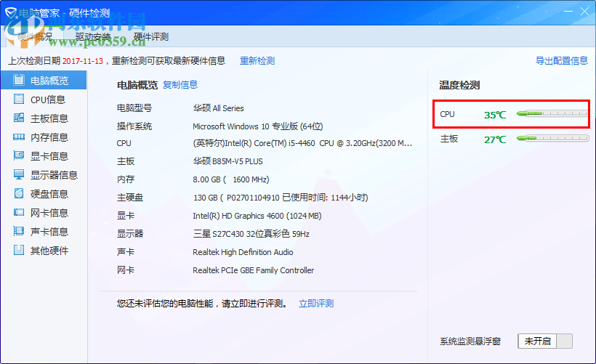596x364 pixels.
Task: Click the 显卡信息 graphics card icon
Action: (x=19, y=155)
